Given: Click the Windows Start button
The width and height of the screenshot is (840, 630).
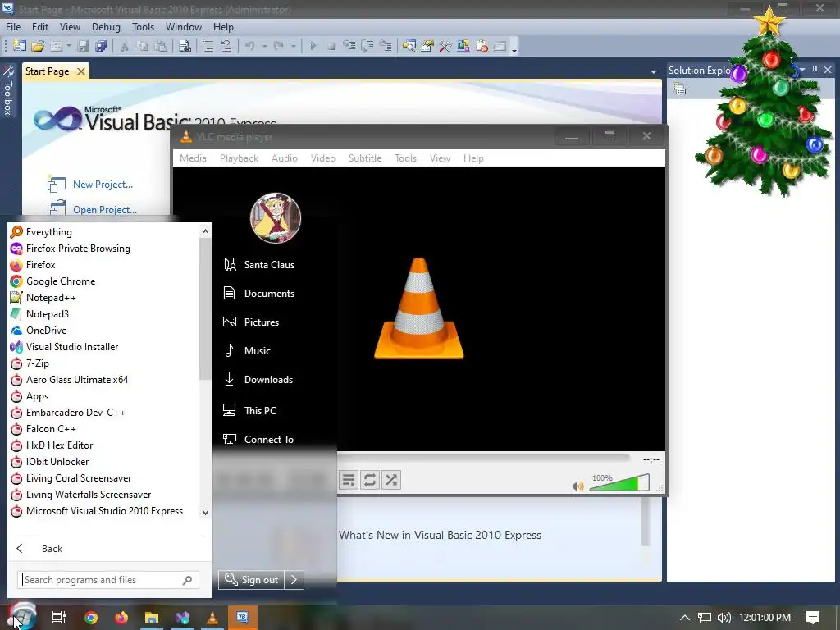Looking at the screenshot, I should [x=22, y=616].
